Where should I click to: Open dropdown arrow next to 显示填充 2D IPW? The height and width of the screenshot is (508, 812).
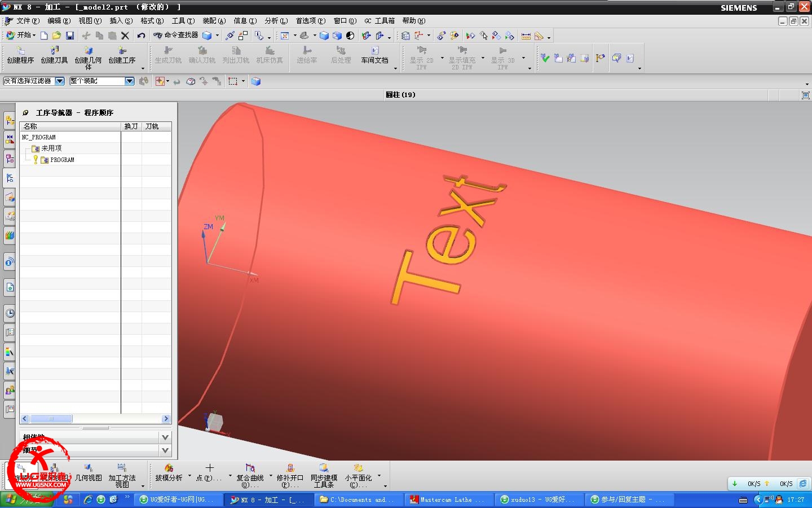pyautogui.click(x=483, y=58)
